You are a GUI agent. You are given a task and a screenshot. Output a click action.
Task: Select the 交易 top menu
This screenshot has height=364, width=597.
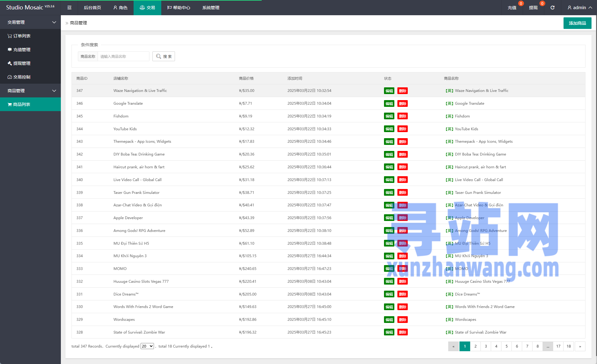(x=147, y=8)
